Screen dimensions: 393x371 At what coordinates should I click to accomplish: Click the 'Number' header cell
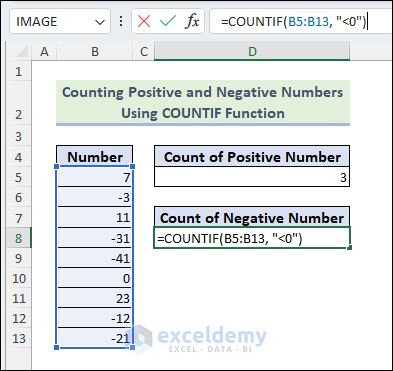[95, 157]
